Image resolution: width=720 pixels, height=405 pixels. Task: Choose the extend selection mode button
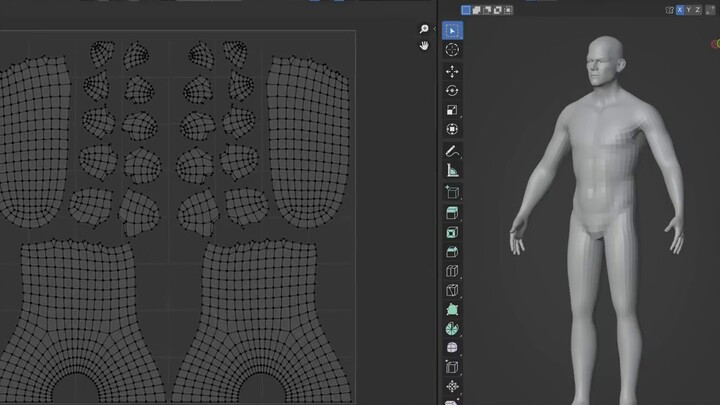(478, 10)
